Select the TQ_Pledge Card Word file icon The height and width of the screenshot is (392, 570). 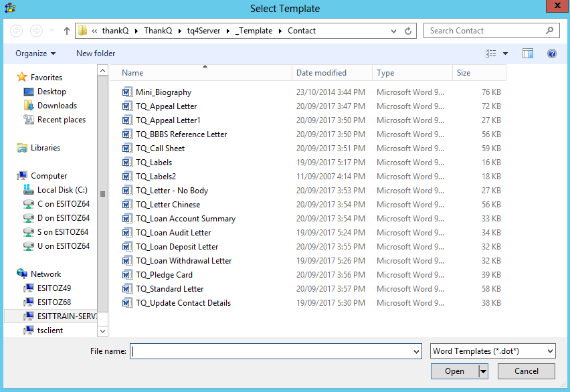(x=128, y=275)
